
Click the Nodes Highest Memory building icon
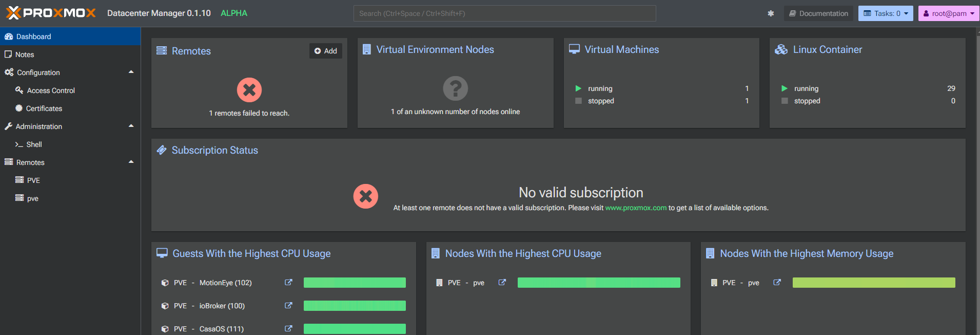point(710,253)
